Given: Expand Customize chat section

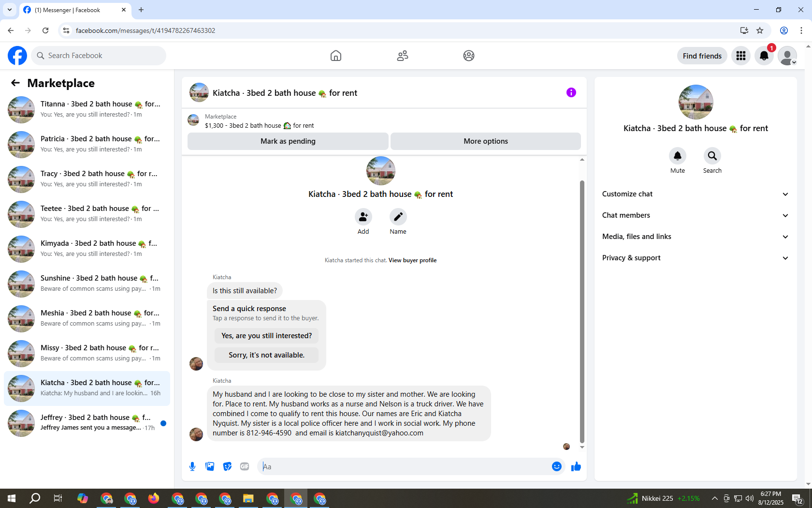Looking at the screenshot, I should [696, 194].
